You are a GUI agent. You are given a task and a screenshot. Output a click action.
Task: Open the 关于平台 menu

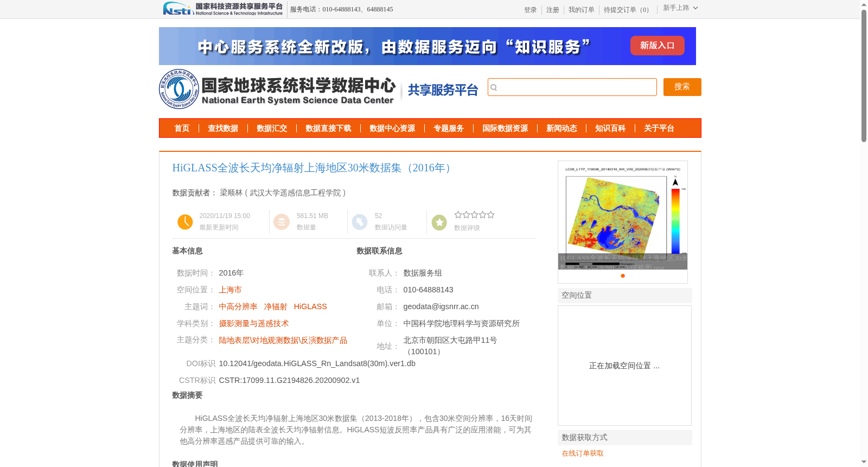coord(659,129)
